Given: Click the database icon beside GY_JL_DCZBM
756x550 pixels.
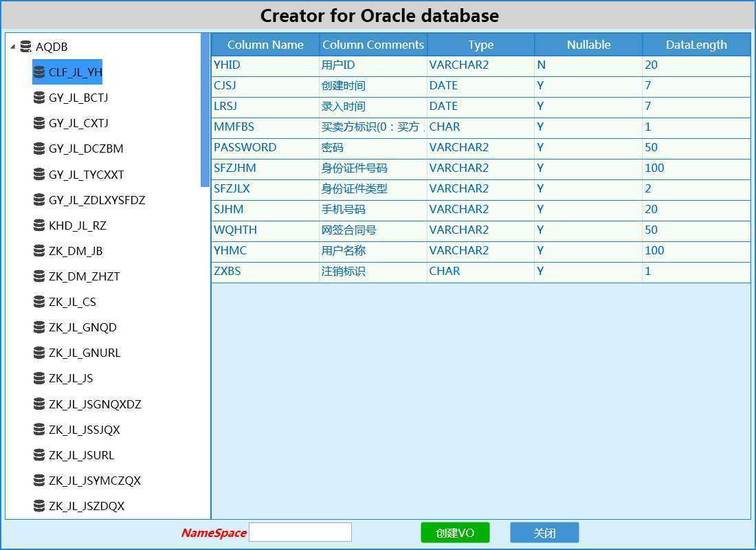Looking at the screenshot, I should coord(39,148).
